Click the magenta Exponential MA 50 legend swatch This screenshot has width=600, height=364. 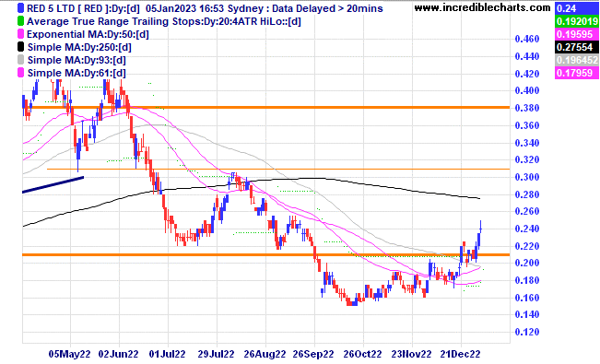pos(20,34)
